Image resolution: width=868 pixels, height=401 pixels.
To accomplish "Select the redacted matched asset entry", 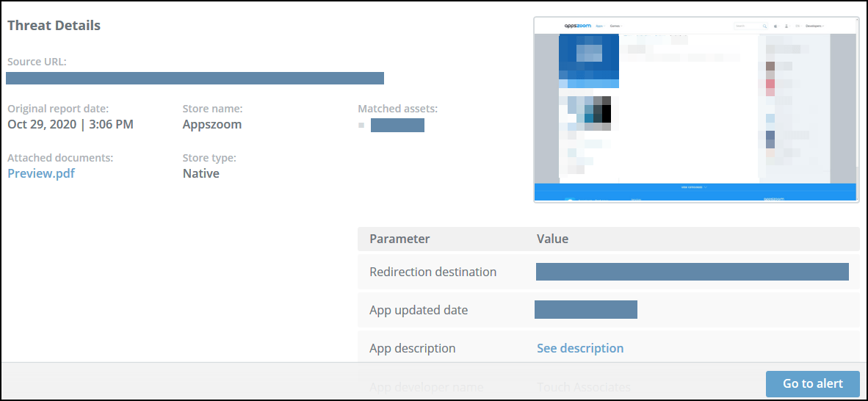I will coord(397,125).
